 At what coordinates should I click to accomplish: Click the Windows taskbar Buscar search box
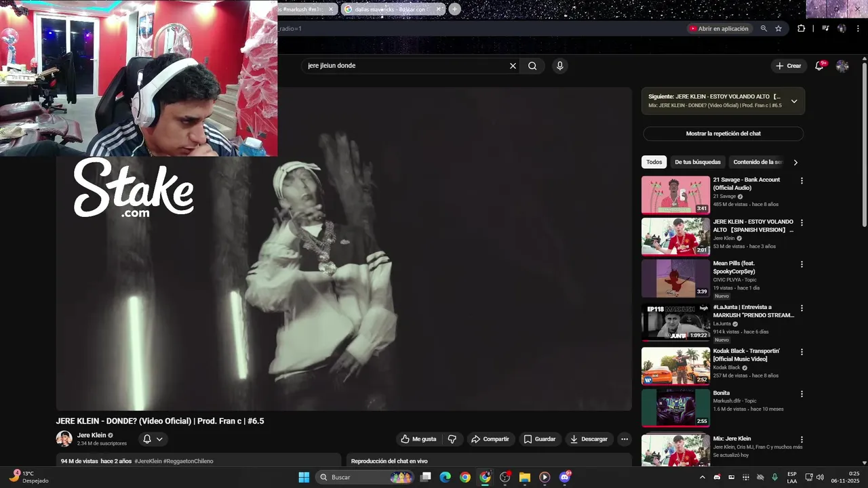[366, 477]
